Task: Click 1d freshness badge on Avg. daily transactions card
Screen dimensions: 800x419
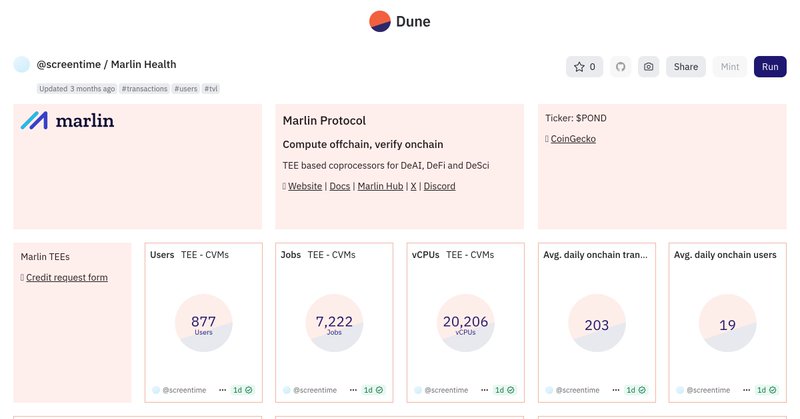Action: click(x=636, y=390)
